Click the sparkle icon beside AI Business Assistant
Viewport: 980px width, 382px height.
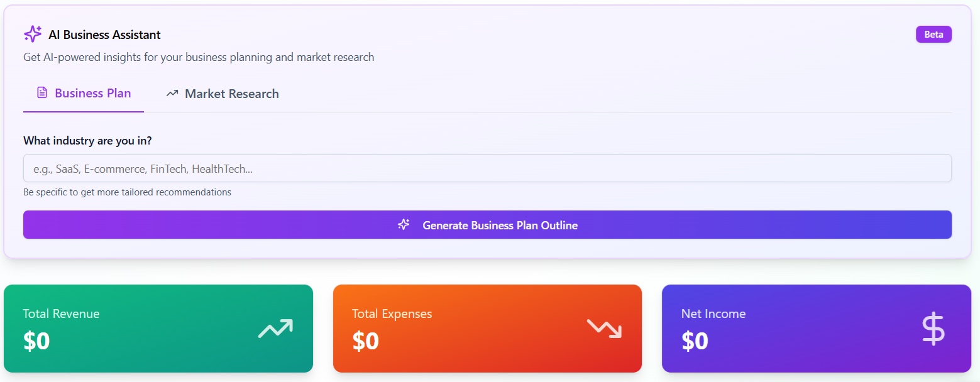point(33,34)
